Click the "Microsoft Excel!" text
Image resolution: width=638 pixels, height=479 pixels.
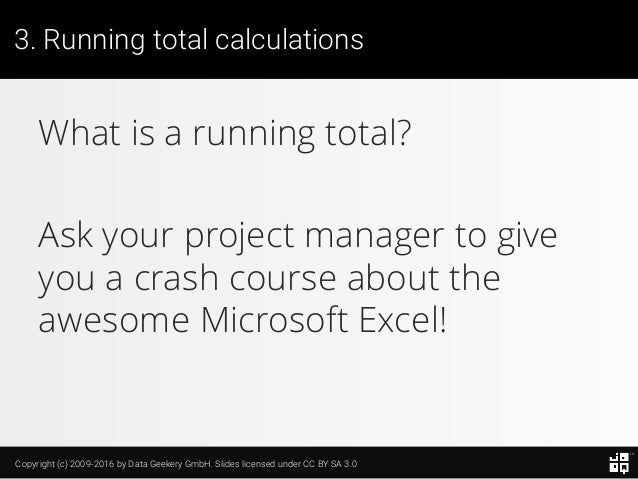click(323, 320)
